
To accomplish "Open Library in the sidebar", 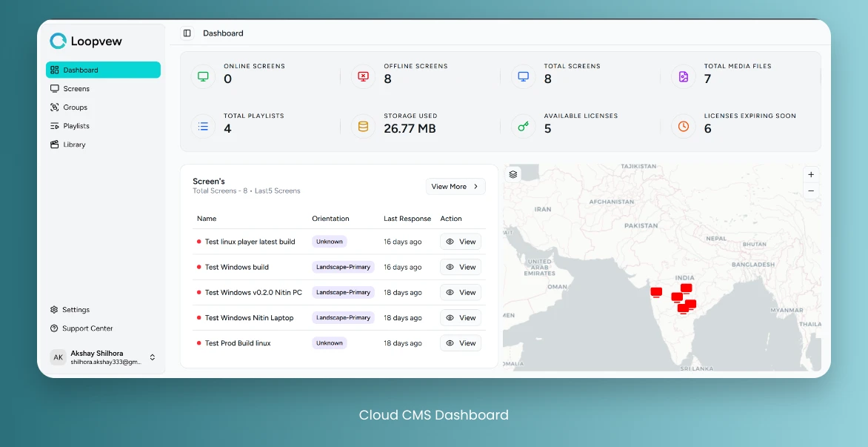I will point(103,145).
